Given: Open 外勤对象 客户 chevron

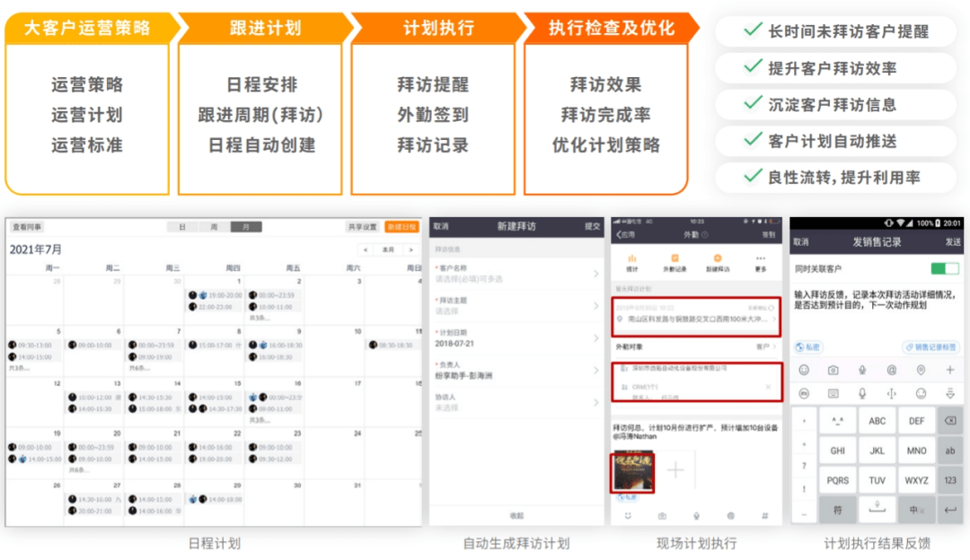Looking at the screenshot, I should click(x=774, y=346).
